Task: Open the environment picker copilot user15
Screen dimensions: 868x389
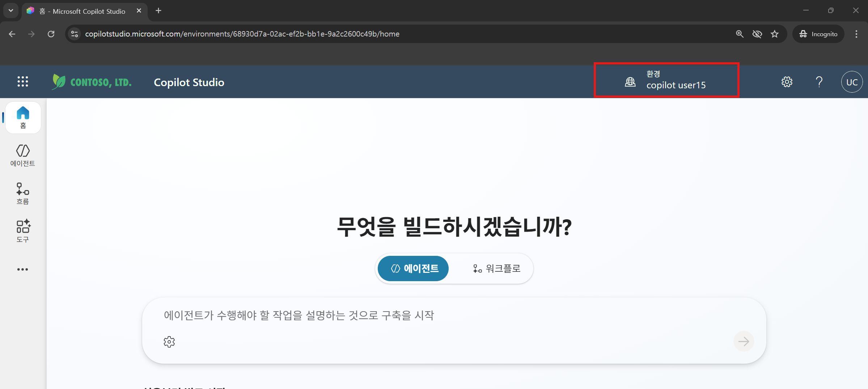Action: click(x=666, y=80)
